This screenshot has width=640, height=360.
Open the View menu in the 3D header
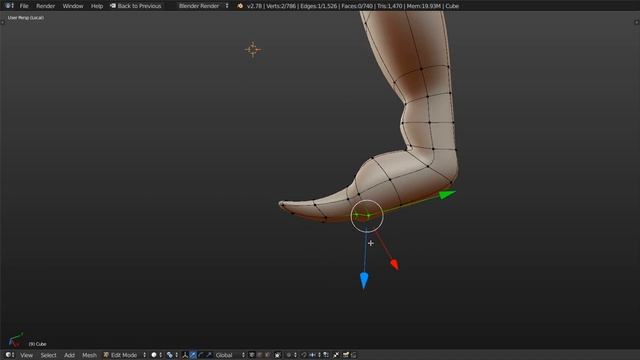pos(27,355)
